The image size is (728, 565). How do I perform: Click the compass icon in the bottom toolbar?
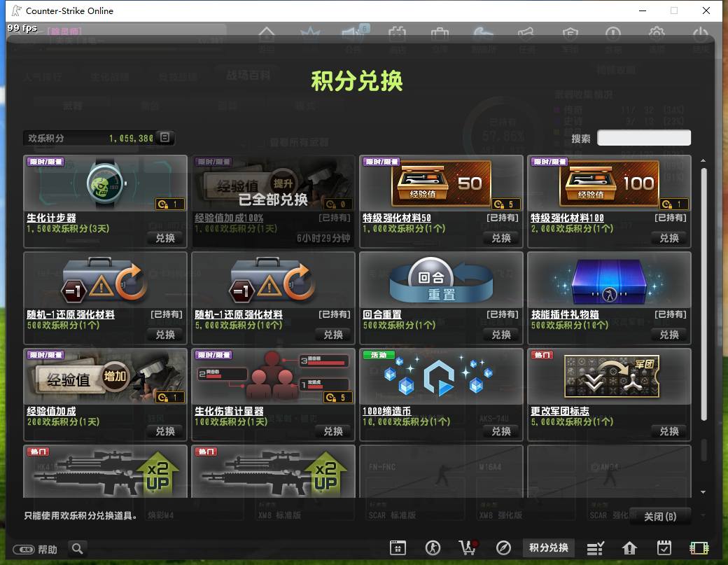[503, 548]
